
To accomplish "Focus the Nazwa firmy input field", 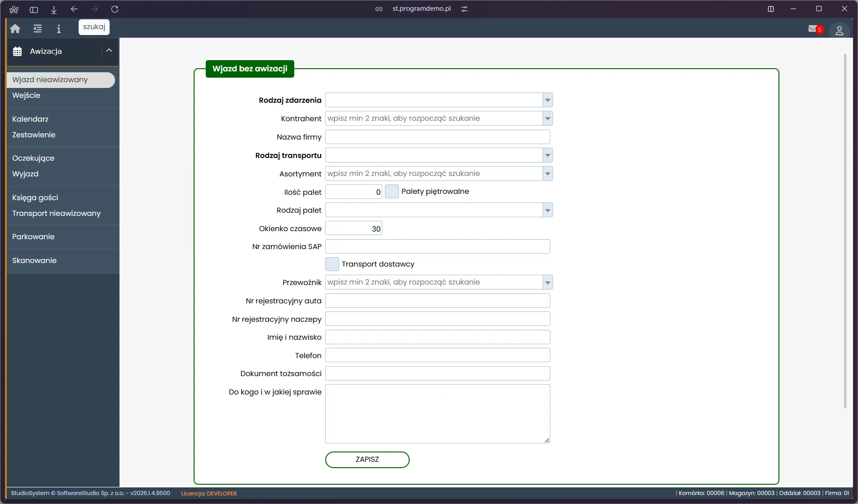I will 438,137.
